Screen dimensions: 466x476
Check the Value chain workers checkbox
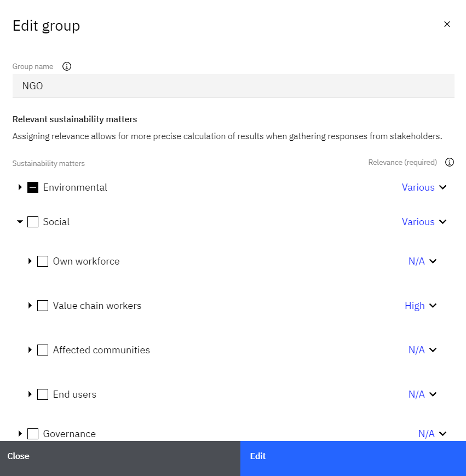[43, 306]
